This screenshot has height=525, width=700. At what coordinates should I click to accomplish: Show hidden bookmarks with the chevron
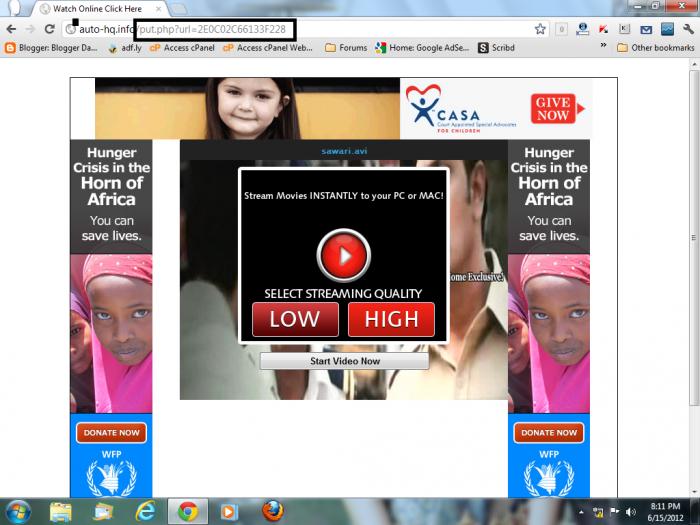tap(603, 45)
